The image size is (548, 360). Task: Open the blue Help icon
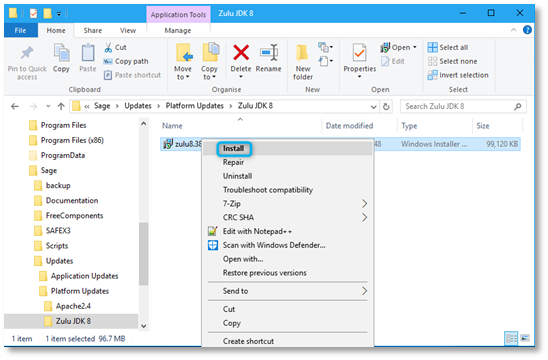(x=527, y=30)
